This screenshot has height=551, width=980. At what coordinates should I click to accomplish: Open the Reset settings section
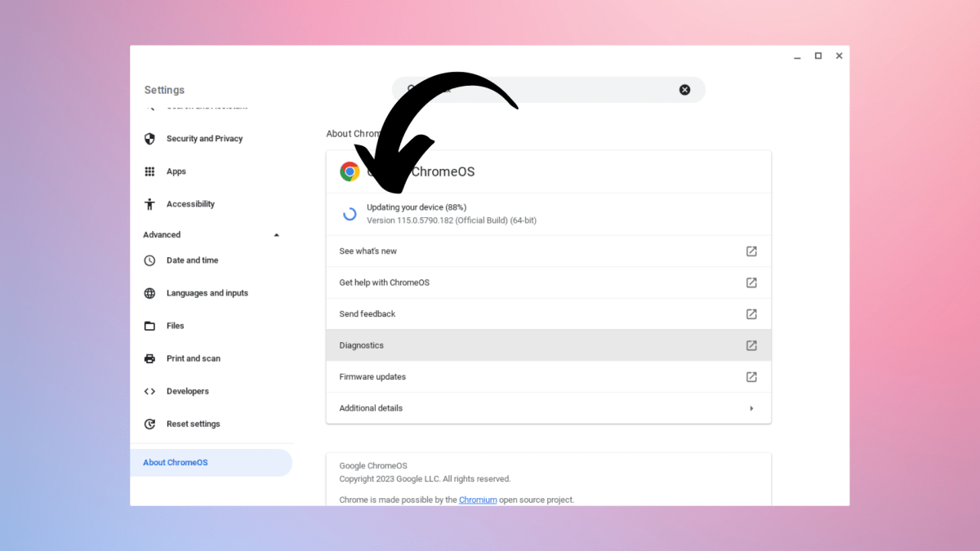pos(193,424)
